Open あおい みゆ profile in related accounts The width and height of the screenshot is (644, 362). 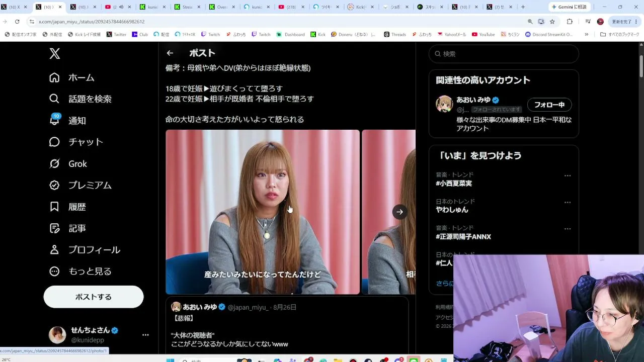[473, 100]
